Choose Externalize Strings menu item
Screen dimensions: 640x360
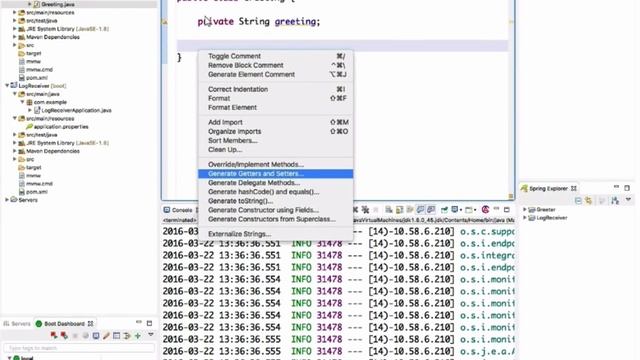click(276, 234)
